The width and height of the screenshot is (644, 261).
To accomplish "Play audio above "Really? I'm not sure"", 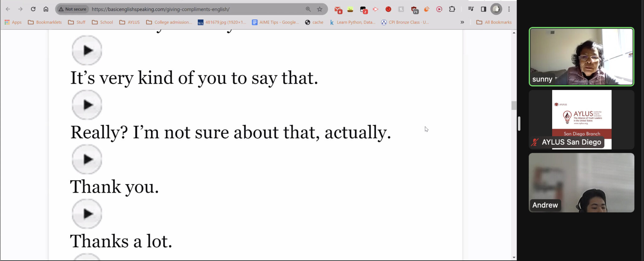I will (87, 105).
